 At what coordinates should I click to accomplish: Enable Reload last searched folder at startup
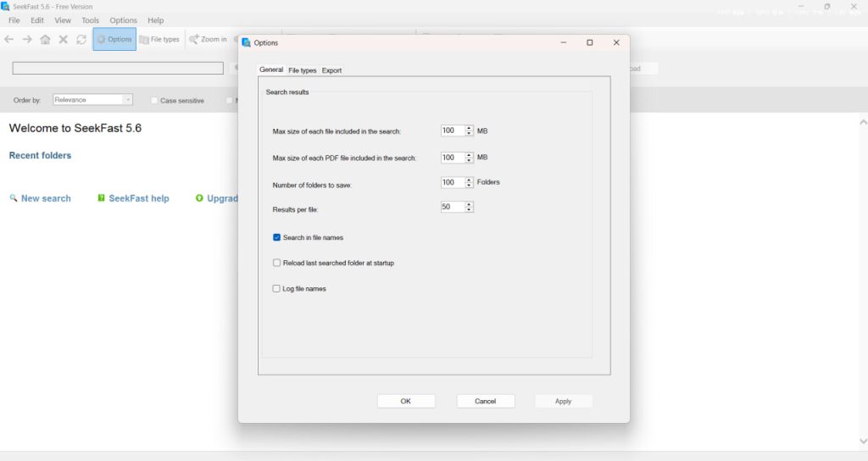277,263
